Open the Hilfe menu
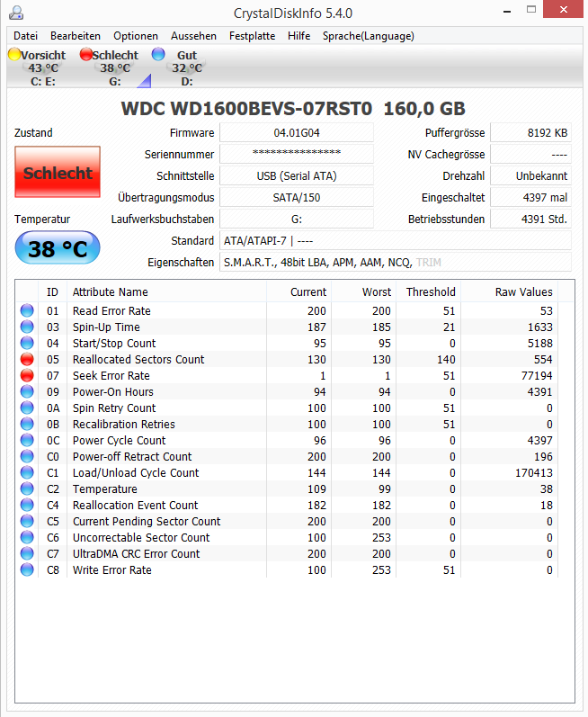This screenshot has width=588, height=717. coord(298,36)
